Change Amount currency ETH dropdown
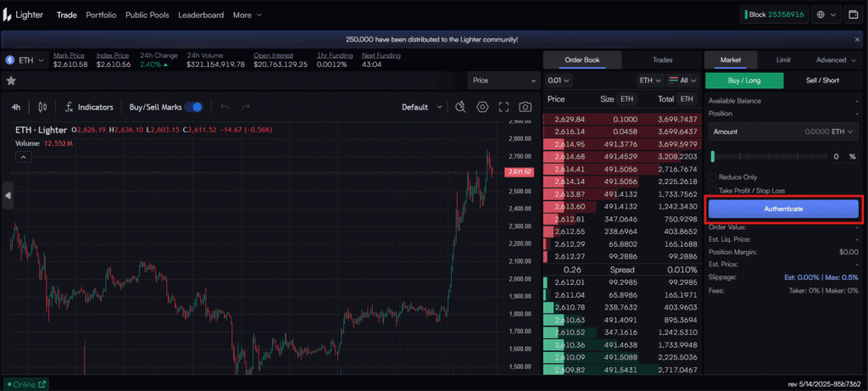Viewport: 868px width, 391px height. (843, 131)
